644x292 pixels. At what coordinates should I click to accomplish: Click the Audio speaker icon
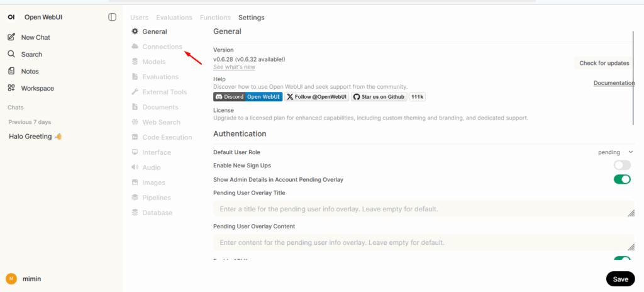click(135, 167)
